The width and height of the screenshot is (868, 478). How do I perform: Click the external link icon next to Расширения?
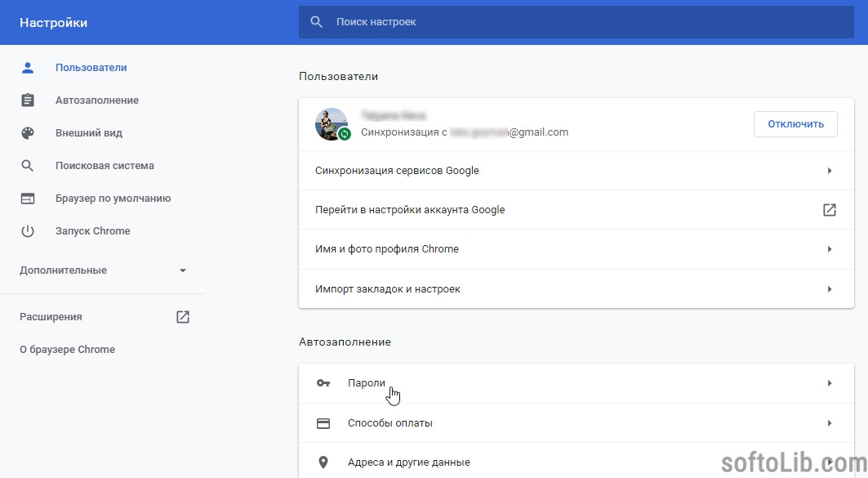(x=183, y=317)
